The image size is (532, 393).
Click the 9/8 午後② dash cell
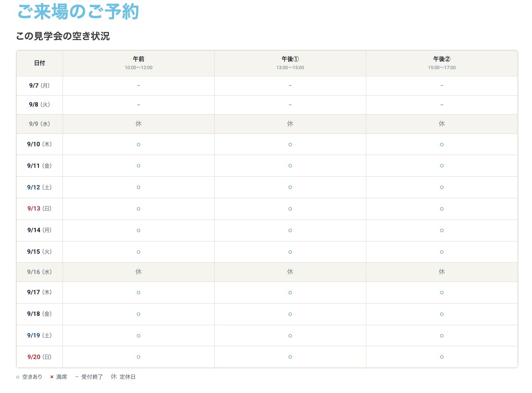(x=442, y=105)
